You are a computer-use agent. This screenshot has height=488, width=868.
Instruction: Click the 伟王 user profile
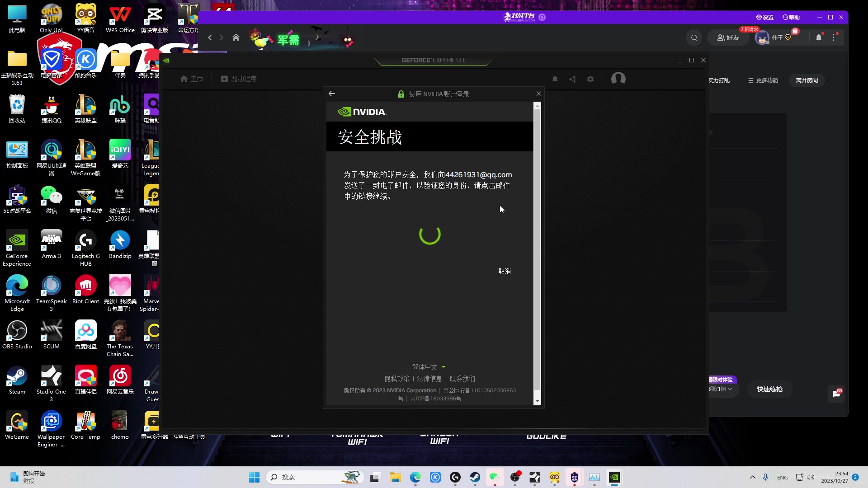pos(773,38)
